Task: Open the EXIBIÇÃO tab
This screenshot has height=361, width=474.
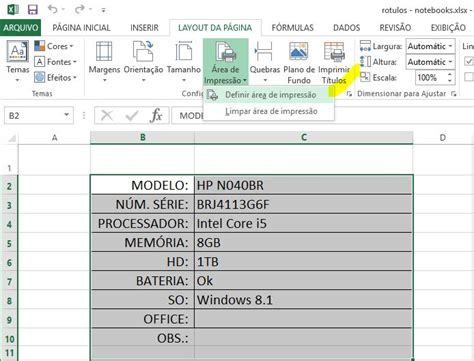Action: click(x=448, y=27)
